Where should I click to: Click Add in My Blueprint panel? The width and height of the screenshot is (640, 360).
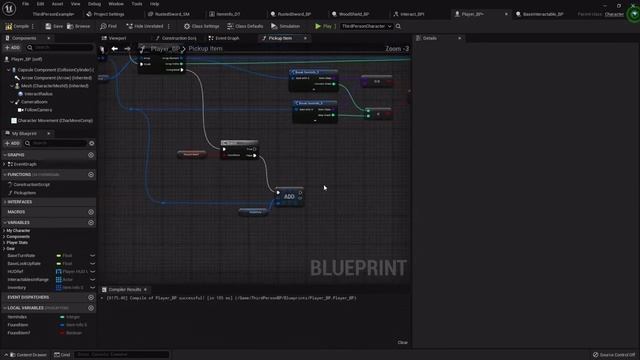pyautogui.click(x=12, y=143)
